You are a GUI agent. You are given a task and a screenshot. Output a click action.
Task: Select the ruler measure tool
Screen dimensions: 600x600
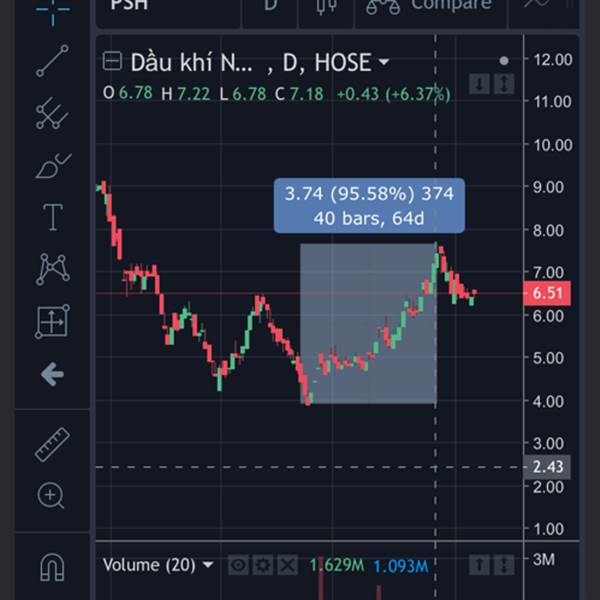tap(52, 445)
